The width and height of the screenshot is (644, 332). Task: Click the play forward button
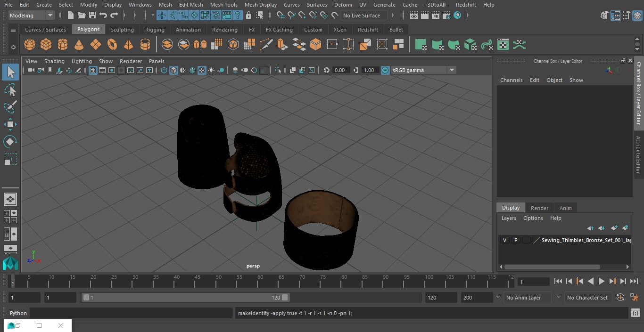pyautogui.click(x=602, y=281)
